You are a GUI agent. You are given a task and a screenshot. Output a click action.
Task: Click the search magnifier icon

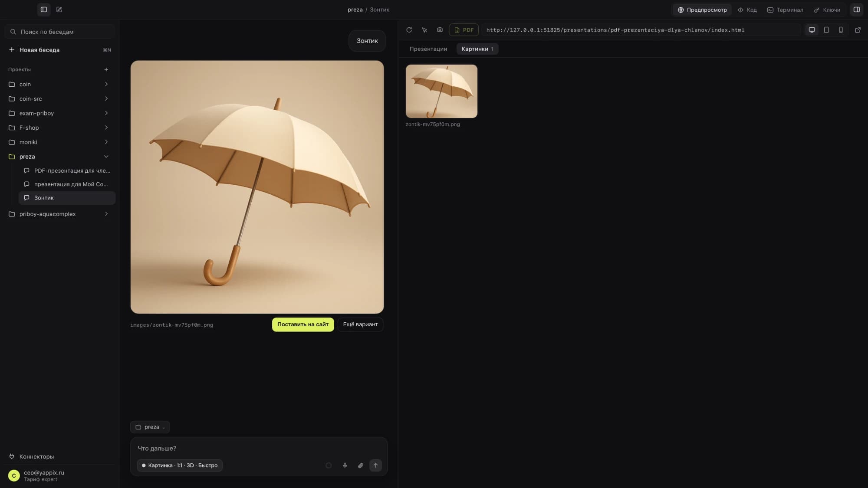pos(13,32)
